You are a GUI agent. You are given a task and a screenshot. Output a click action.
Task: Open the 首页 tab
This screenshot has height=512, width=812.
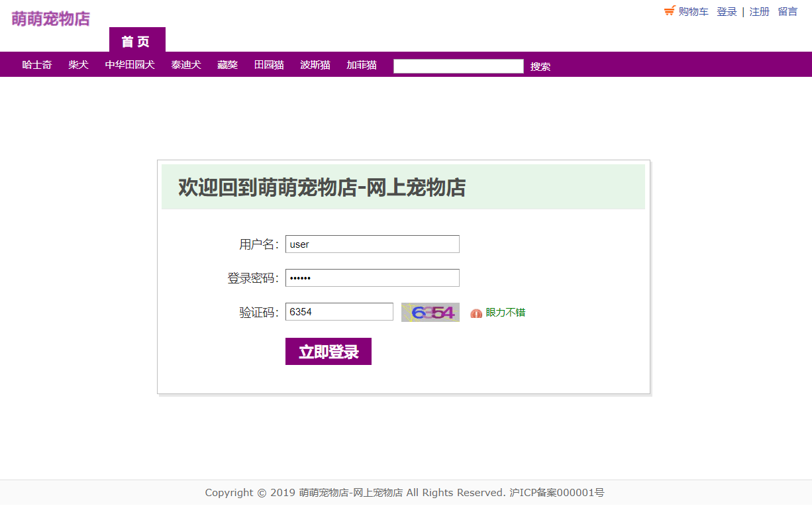(137, 41)
